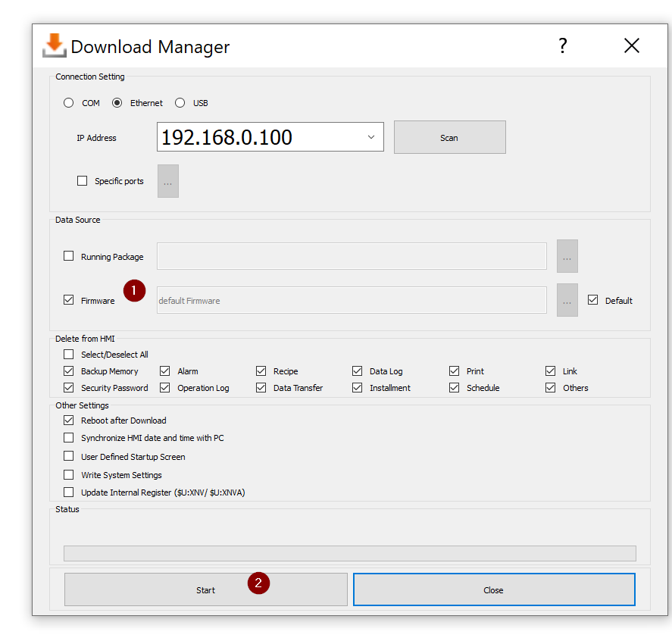Image resolution: width=672 pixels, height=641 pixels.
Task: Click the Download Manager title icon
Action: (54, 45)
